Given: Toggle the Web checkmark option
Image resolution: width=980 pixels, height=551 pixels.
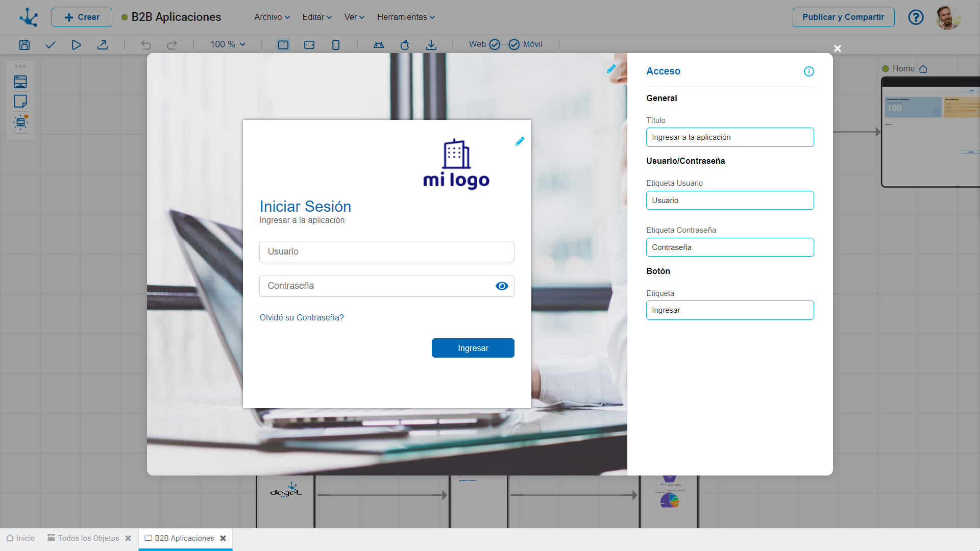Looking at the screenshot, I should [494, 44].
